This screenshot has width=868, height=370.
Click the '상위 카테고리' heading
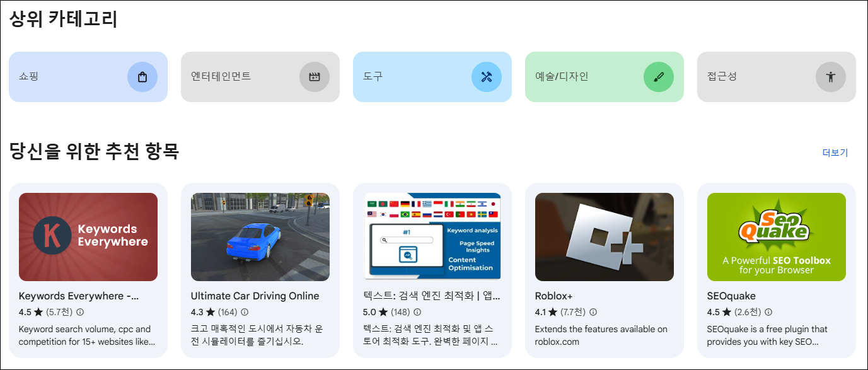[x=64, y=19]
